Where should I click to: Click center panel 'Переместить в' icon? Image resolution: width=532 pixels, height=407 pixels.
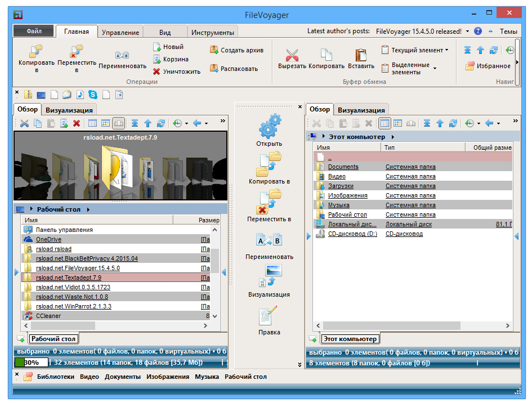point(269,202)
